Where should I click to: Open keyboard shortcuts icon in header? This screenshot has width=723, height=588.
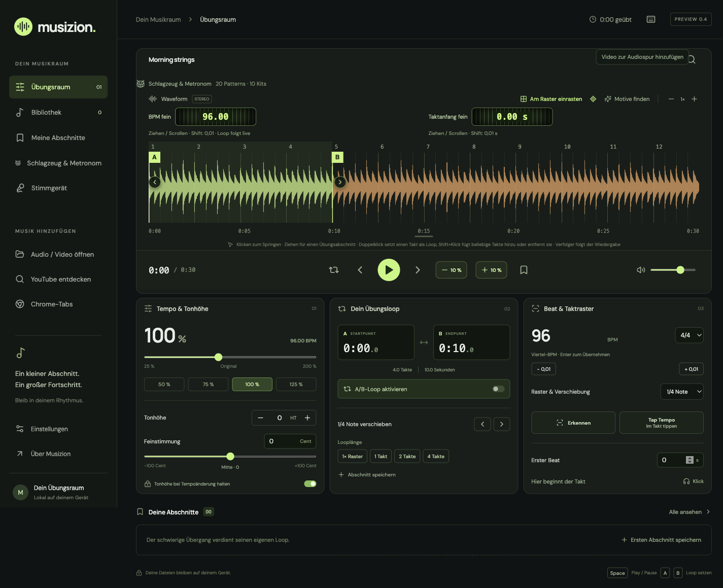tap(651, 19)
